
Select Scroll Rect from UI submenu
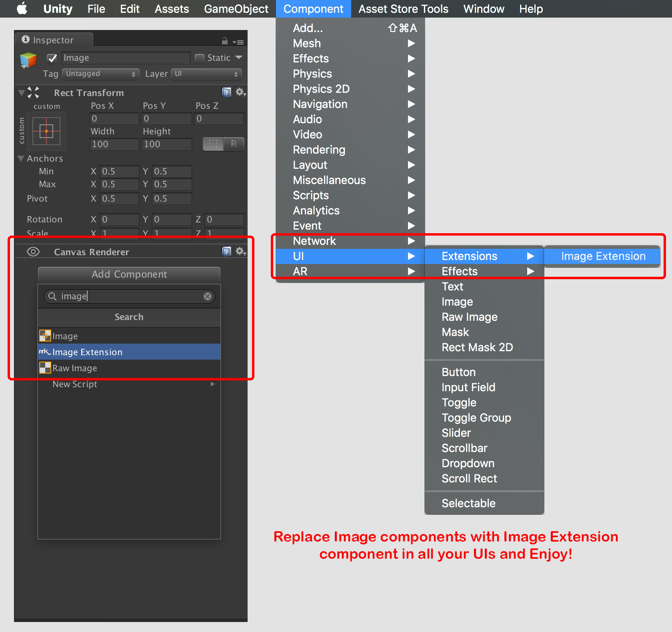[x=484, y=478]
